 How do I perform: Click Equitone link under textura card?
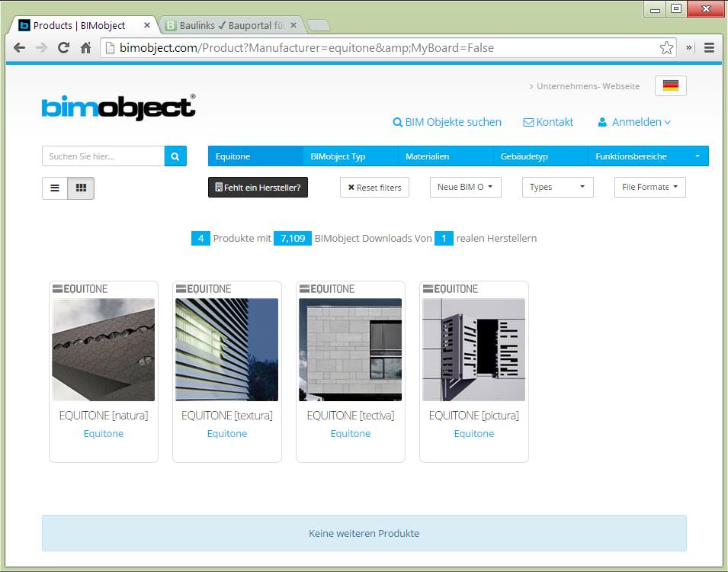tap(227, 433)
